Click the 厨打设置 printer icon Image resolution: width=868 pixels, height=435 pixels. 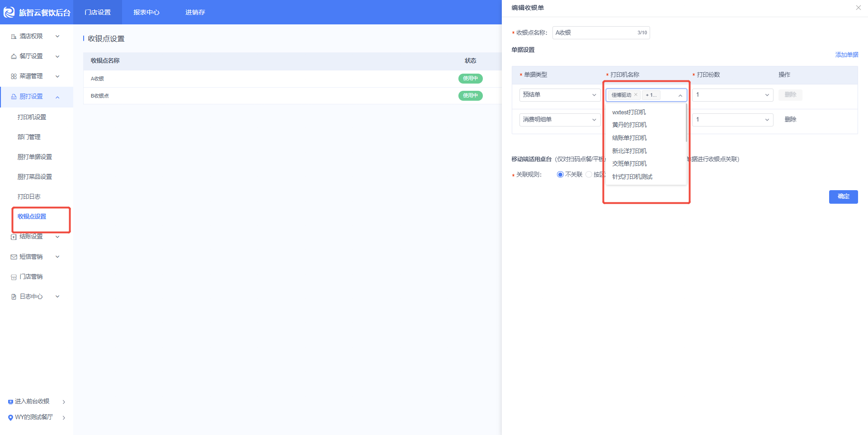pyautogui.click(x=14, y=97)
